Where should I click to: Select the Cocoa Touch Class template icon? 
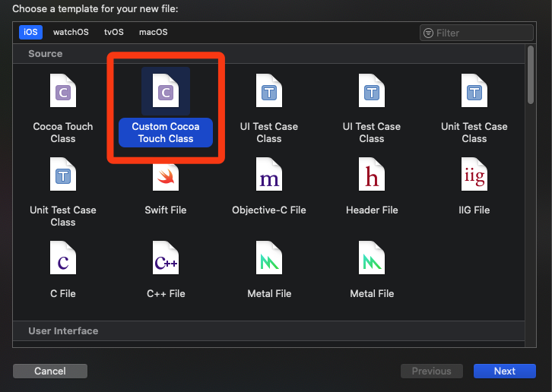pos(63,91)
